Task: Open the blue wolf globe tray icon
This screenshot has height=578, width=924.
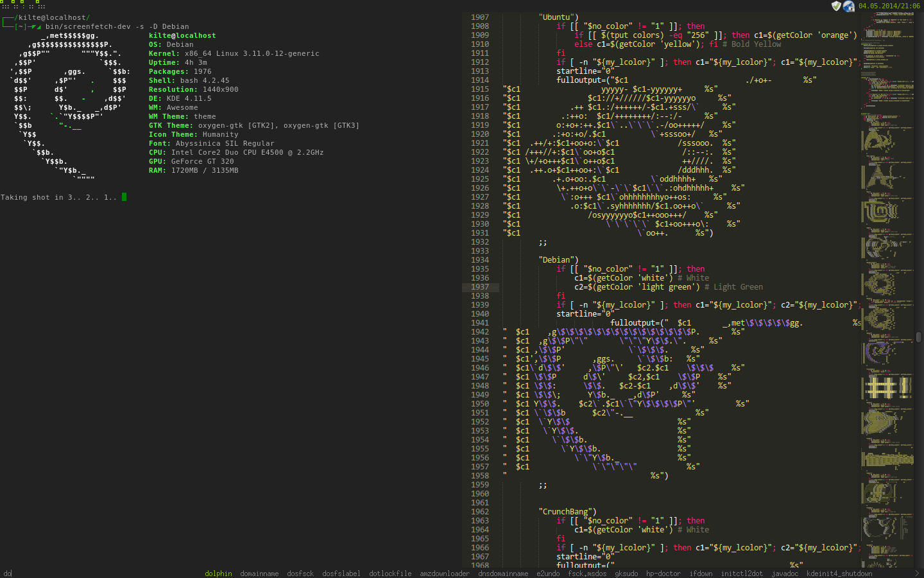Action: point(848,6)
